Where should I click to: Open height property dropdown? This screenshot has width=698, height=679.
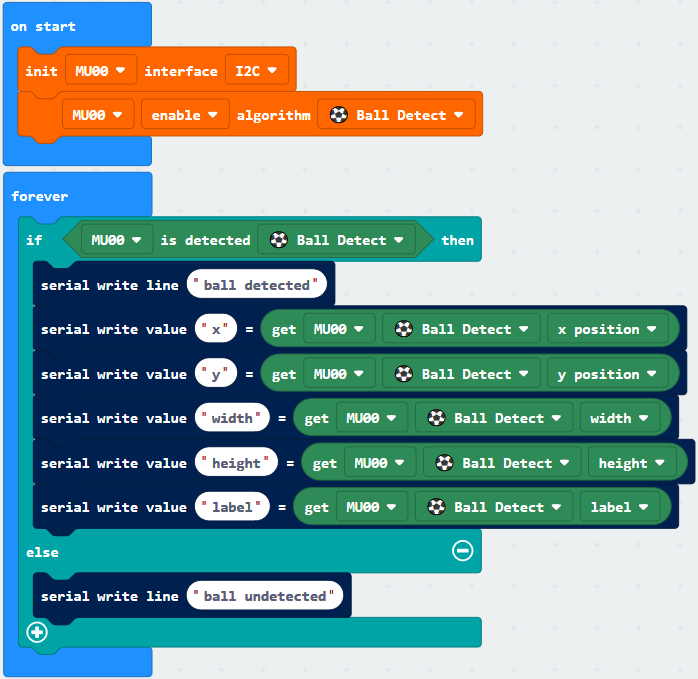(x=632, y=463)
